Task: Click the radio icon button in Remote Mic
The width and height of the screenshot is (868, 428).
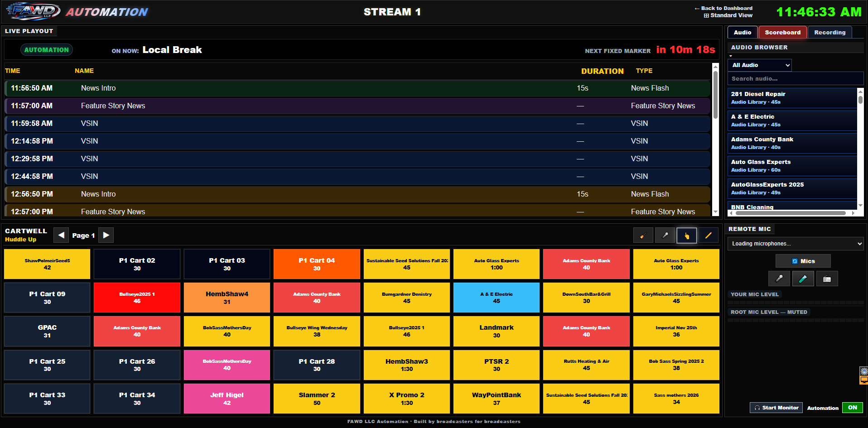Action: [827, 279]
